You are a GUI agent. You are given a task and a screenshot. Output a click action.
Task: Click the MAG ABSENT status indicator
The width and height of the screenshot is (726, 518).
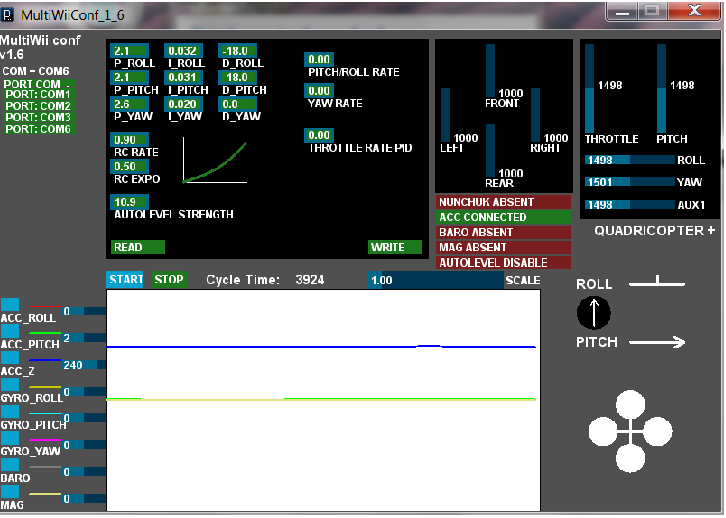503,247
